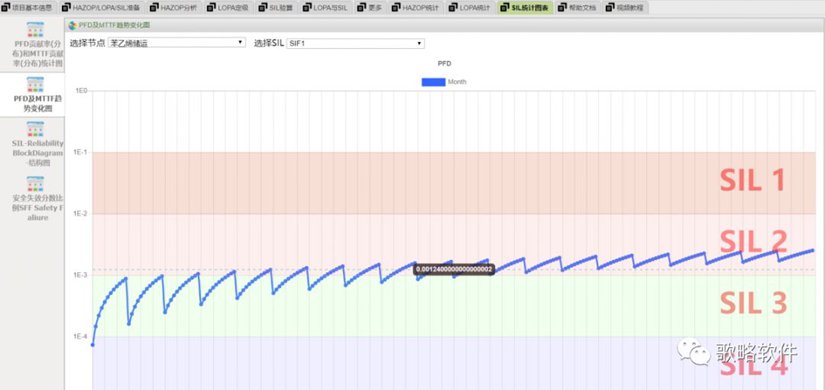This screenshot has height=390, width=825.
Task: Click the 视频教程 tab icon
Action: coord(610,7)
